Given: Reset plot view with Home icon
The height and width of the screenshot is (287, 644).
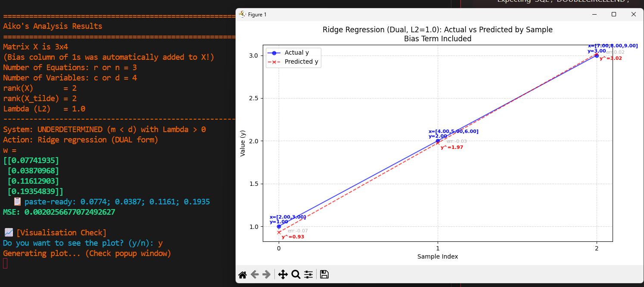Looking at the screenshot, I should tap(243, 275).
